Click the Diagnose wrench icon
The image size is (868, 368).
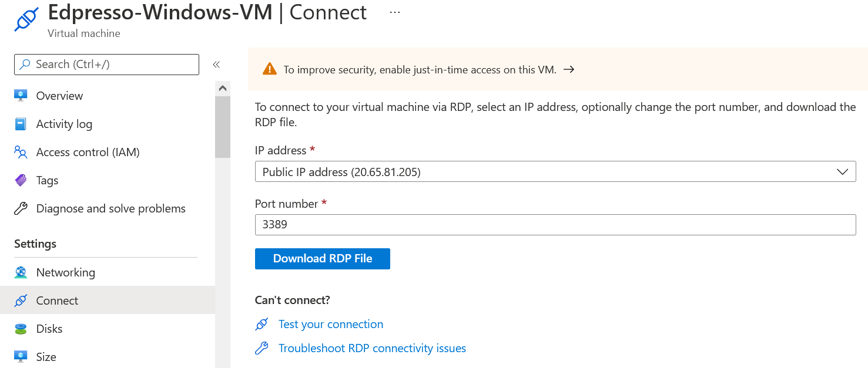tap(21, 208)
